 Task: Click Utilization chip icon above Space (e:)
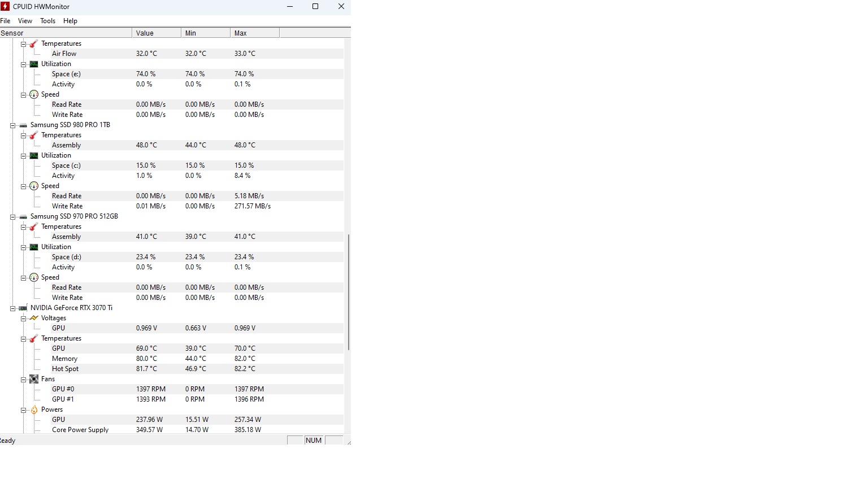34,64
